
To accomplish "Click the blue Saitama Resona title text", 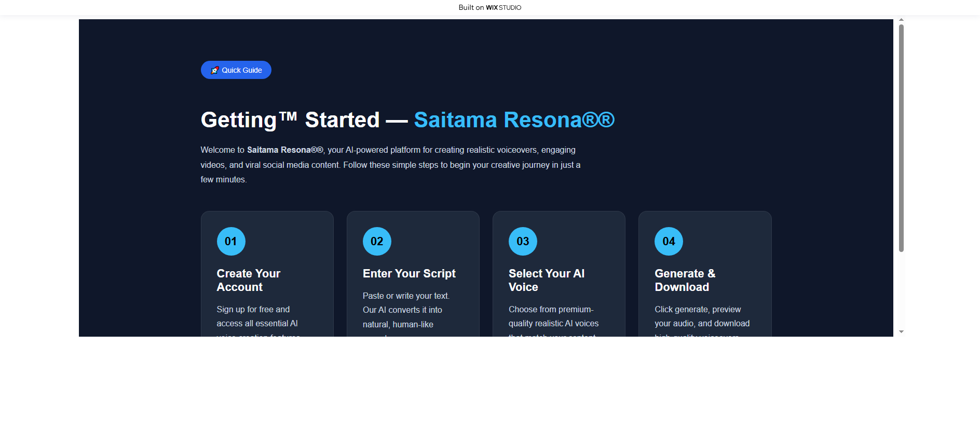I will point(514,119).
